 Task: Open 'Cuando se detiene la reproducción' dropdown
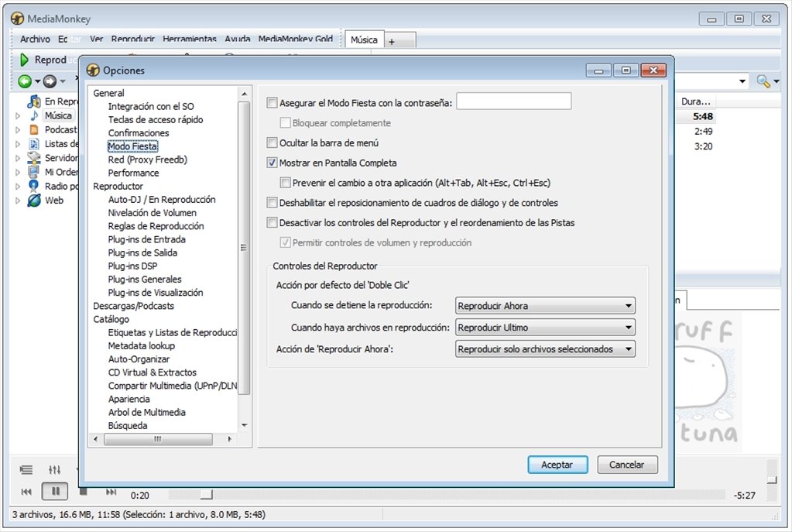[x=545, y=306]
